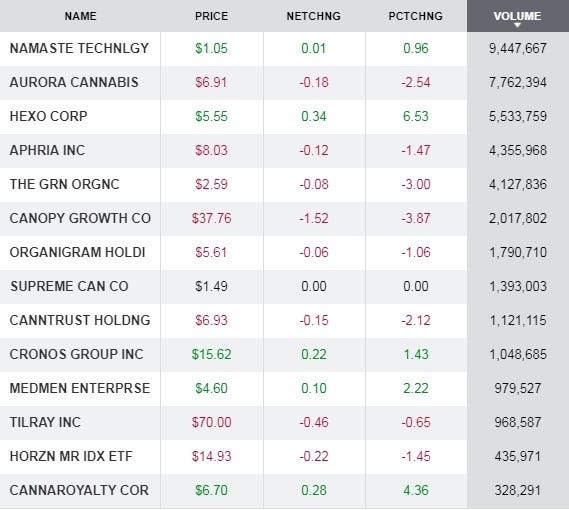The width and height of the screenshot is (569, 510).
Task: Click Namaste volume 9,447,667
Action: pos(517,48)
